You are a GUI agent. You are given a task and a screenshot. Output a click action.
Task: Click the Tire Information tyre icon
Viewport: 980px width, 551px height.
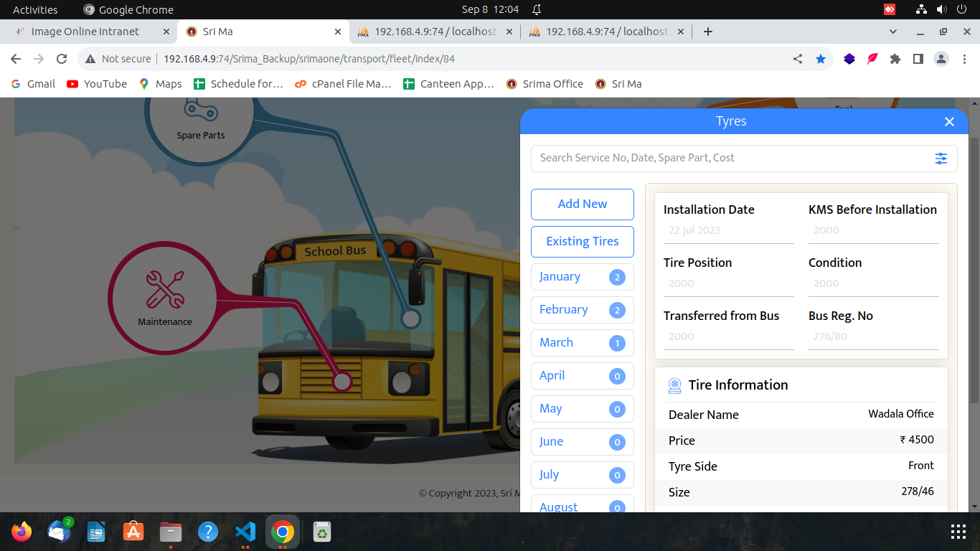pyautogui.click(x=674, y=385)
